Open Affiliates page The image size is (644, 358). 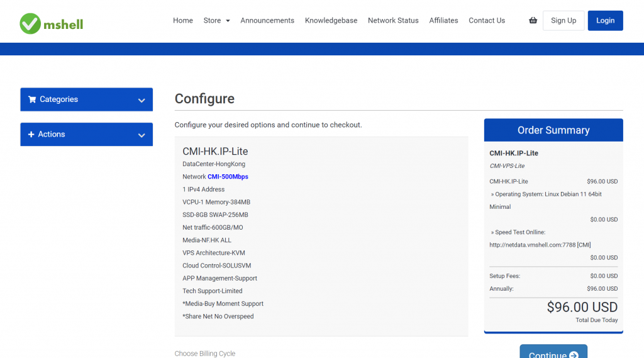[x=443, y=21]
